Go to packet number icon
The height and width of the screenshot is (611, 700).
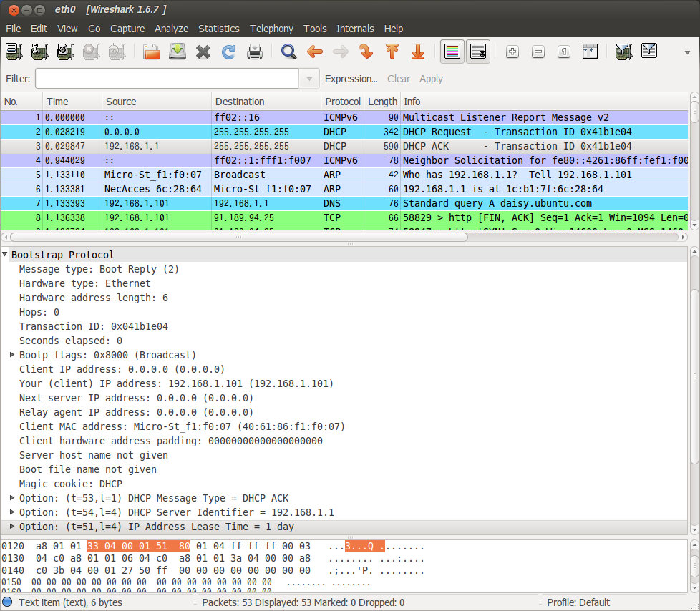pyautogui.click(x=366, y=52)
